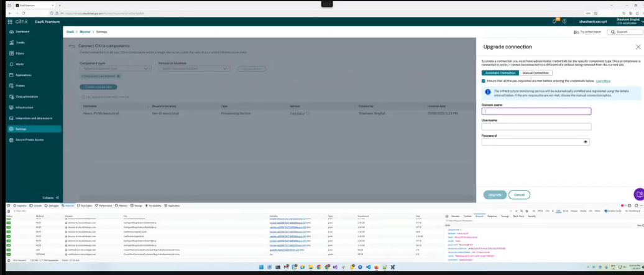Open the Learn More link
644x275 pixels.
pyautogui.click(x=603, y=81)
